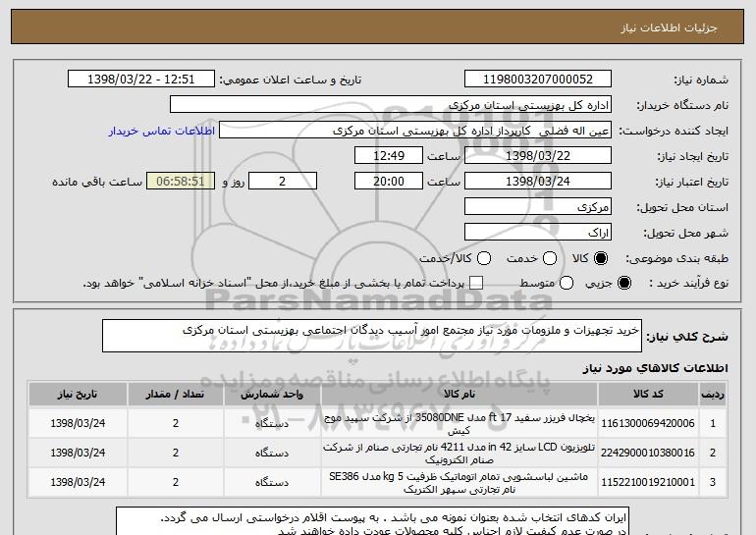Click the request creator field عین اله فضلی
The height and width of the screenshot is (535, 756).
tap(415, 131)
